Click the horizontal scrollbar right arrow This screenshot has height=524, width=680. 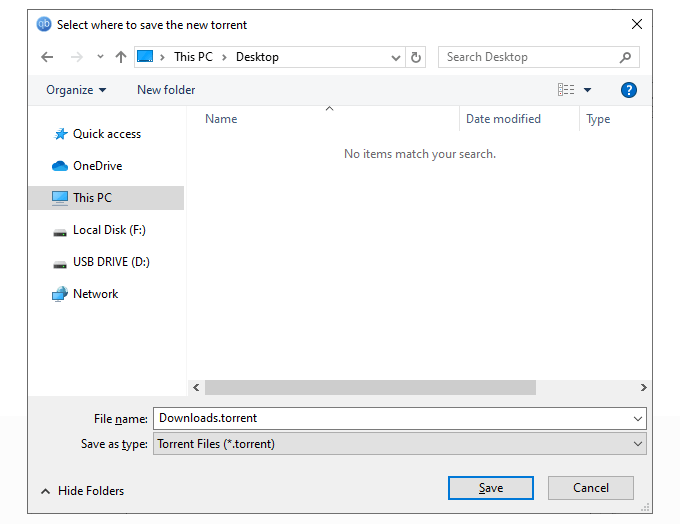(644, 387)
